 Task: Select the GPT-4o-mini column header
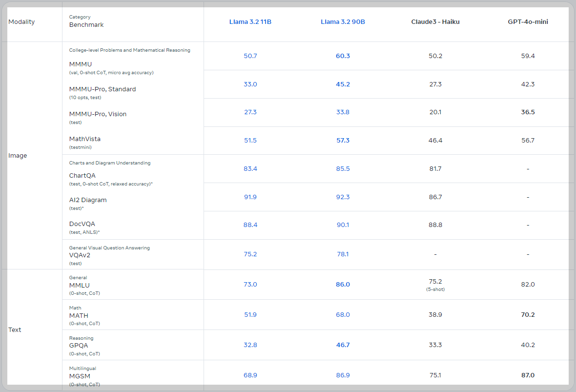pyautogui.click(x=528, y=21)
